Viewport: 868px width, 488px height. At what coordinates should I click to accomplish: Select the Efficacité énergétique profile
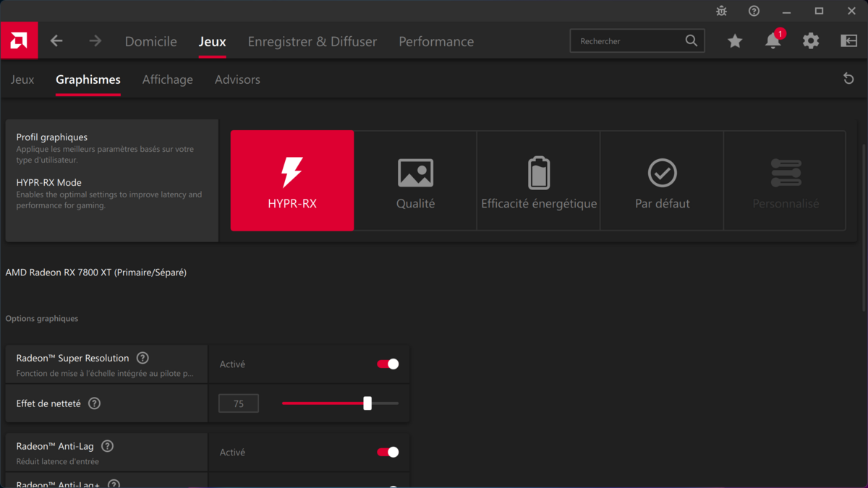539,181
